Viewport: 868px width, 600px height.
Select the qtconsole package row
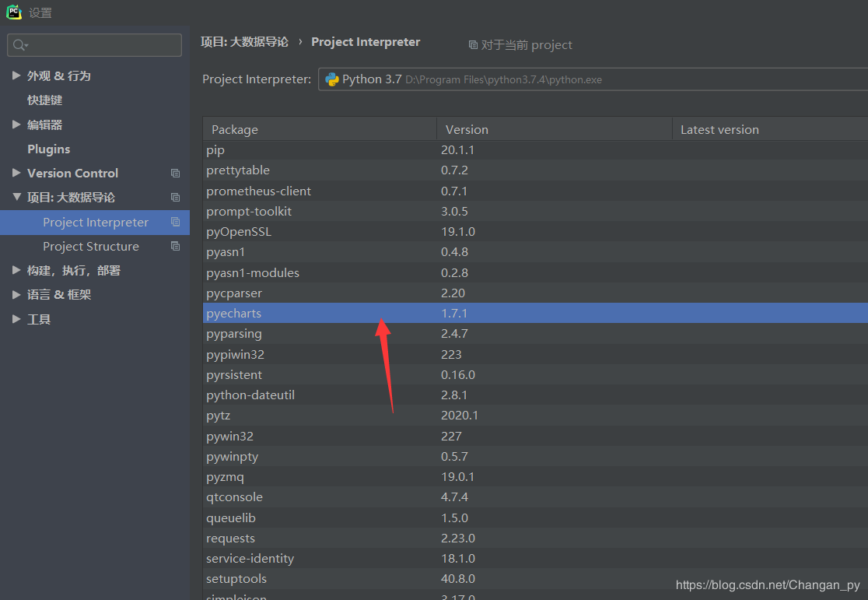[535, 497]
